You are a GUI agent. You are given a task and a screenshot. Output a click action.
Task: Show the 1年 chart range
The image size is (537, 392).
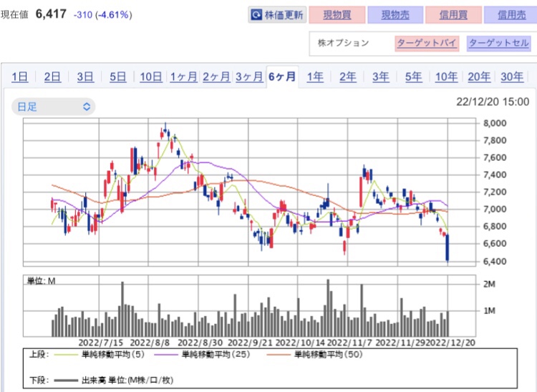pos(315,77)
